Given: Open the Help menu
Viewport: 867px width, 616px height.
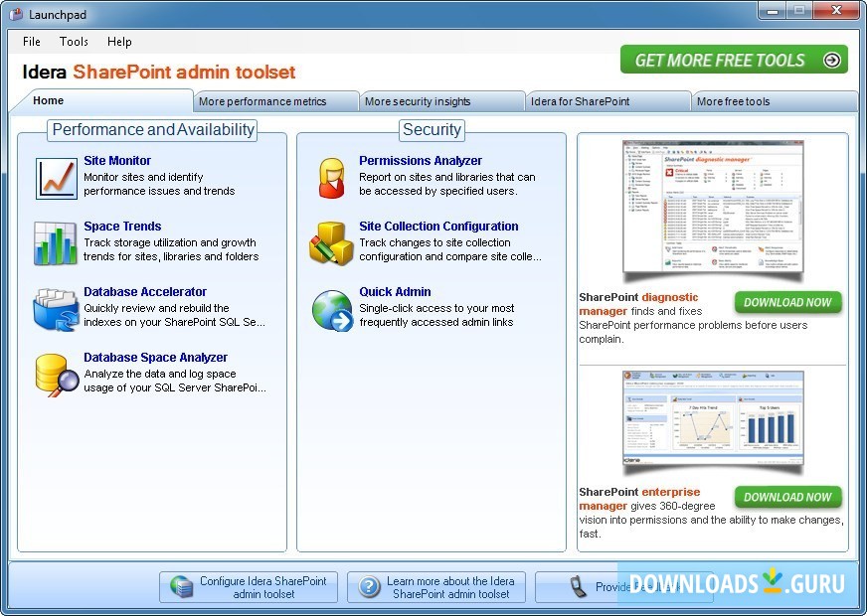Looking at the screenshot, I should coord(119,42).
